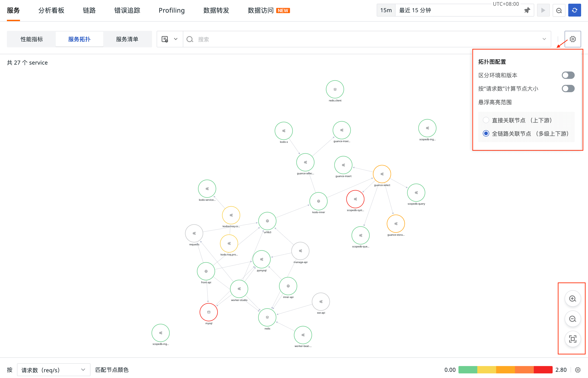Viewport: 588px width, 378px height.
Task: Click the topology zoom-out magnifier icon
Action: coord(573,319)
